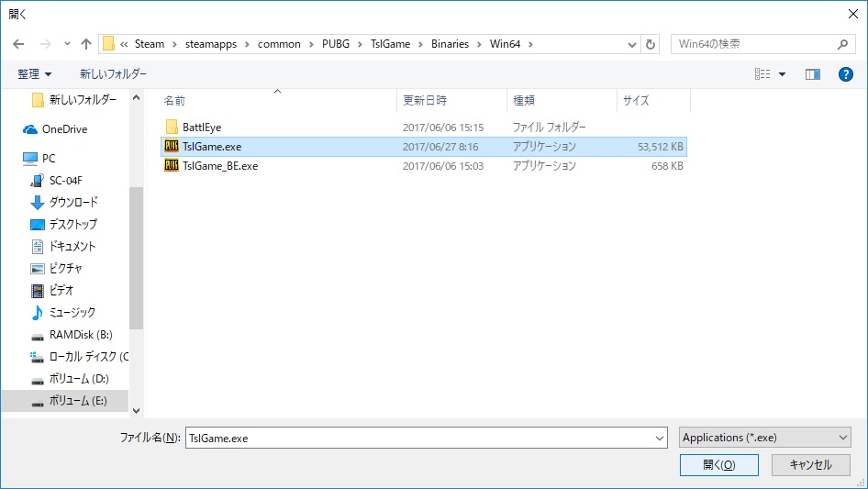
Task: Go back with the left arrow
Action: pos(18,44)
